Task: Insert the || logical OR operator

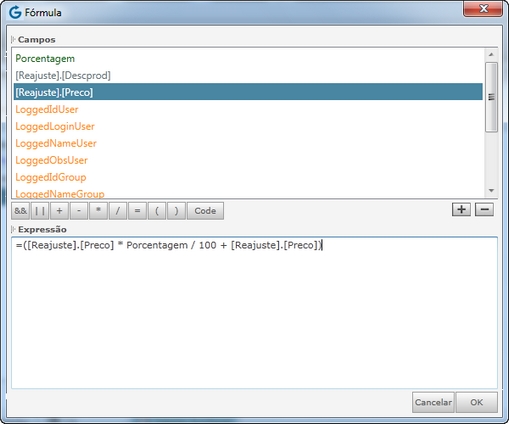Action: pos(40,211)
